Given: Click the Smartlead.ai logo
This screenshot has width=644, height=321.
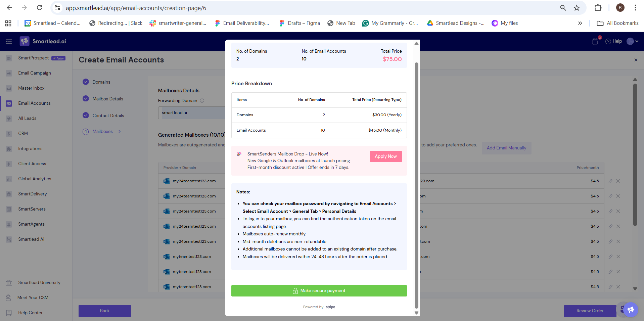Looking at the screenshot, I should tap(43, 41).
